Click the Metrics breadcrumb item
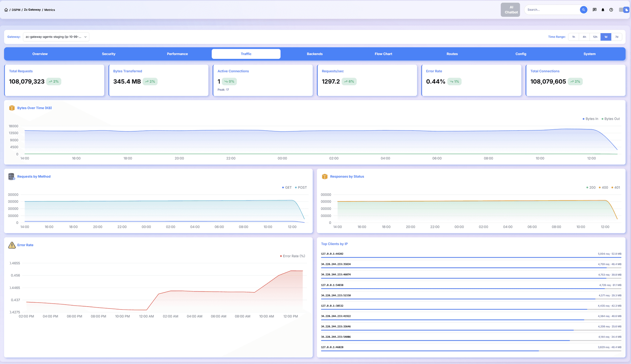This screenshot has height=364, width=631. click(50, 10)
